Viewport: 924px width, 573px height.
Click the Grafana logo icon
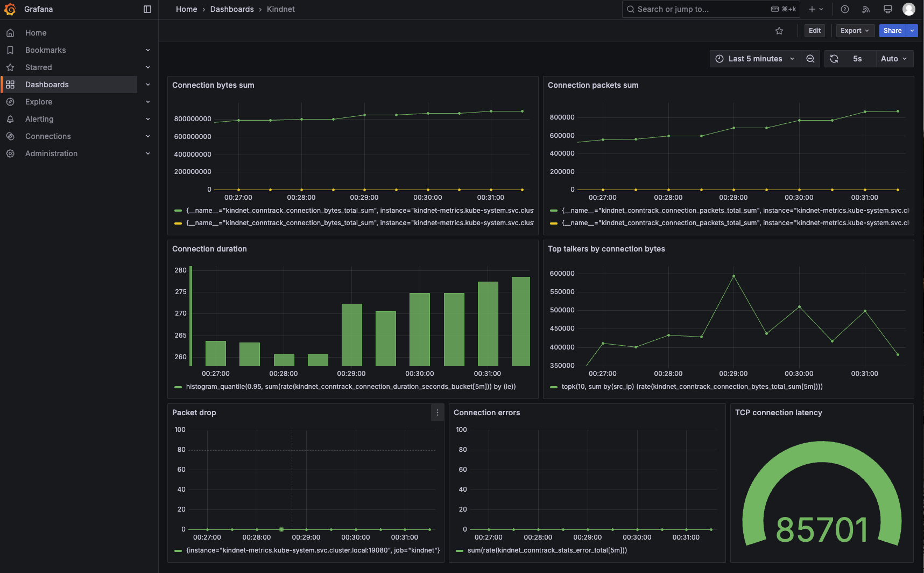click(10, 9)
